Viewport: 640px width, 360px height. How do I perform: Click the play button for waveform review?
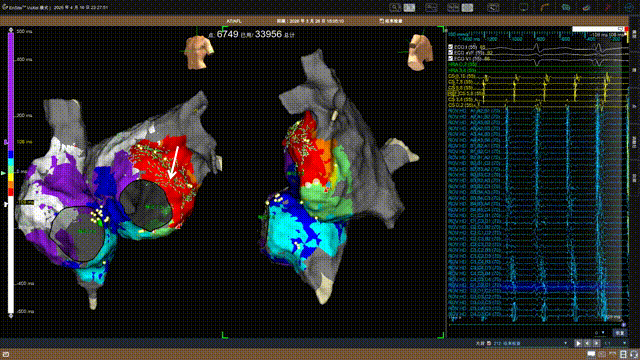click(x=578, y=344)
